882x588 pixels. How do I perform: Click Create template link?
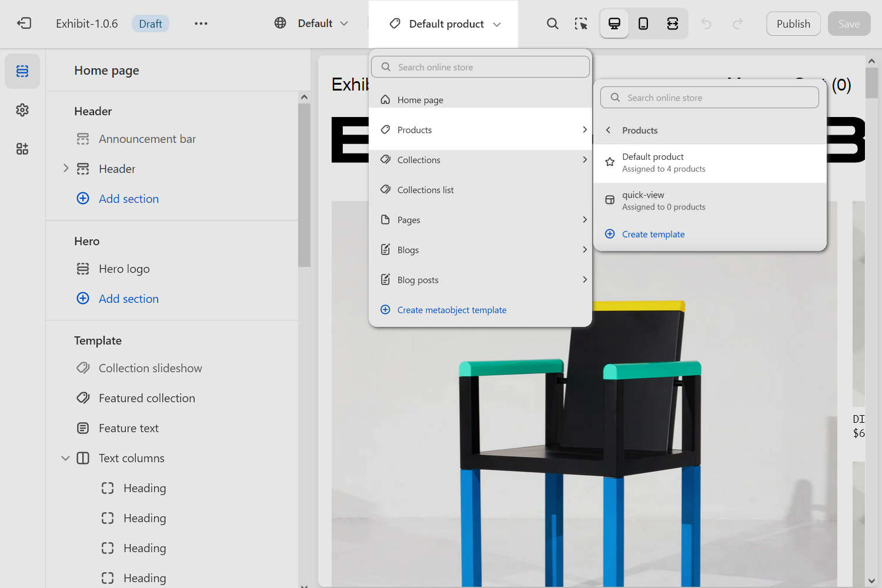(x=653, y=234)
